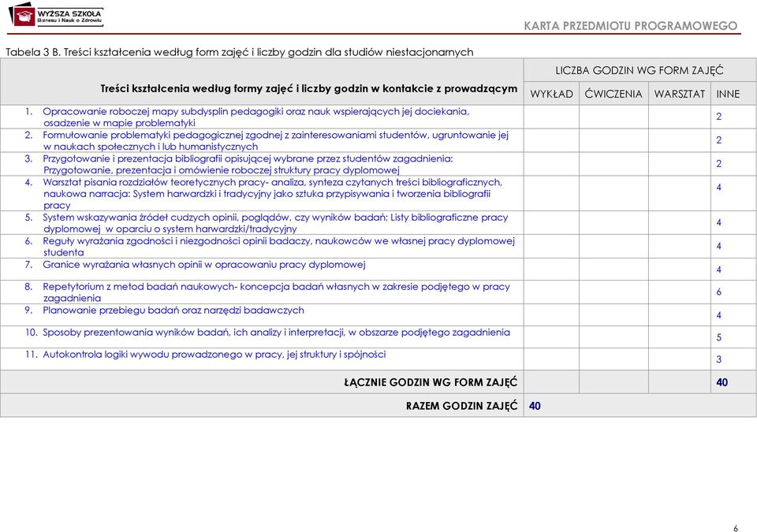This screenshot has width=757, height=532.
Task: Click the WYKŁAD column header
Action: tap(551, 94)
